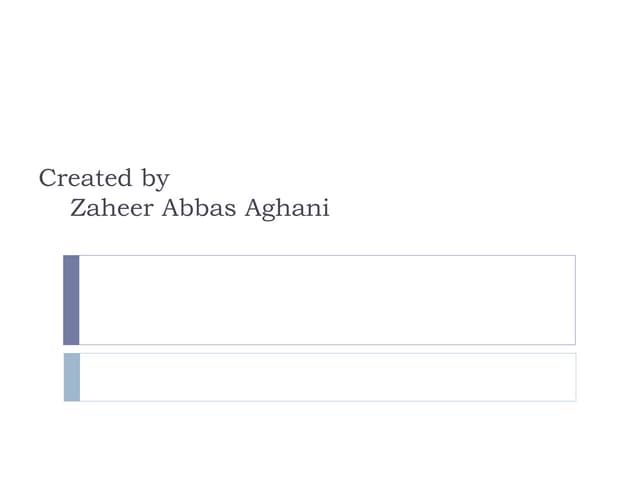Click the final "i" of "Aghani"
The height and width of the screenshot is (480, 640).
[x=325, y=207]
